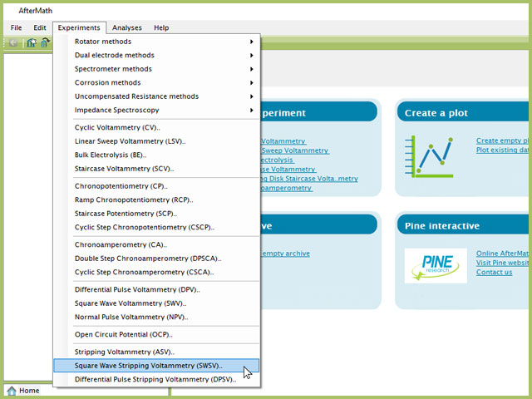532x399 pixels.
Task: Choose Bulk Electrolysis (BE) experiment
Action: coord(157,155)
